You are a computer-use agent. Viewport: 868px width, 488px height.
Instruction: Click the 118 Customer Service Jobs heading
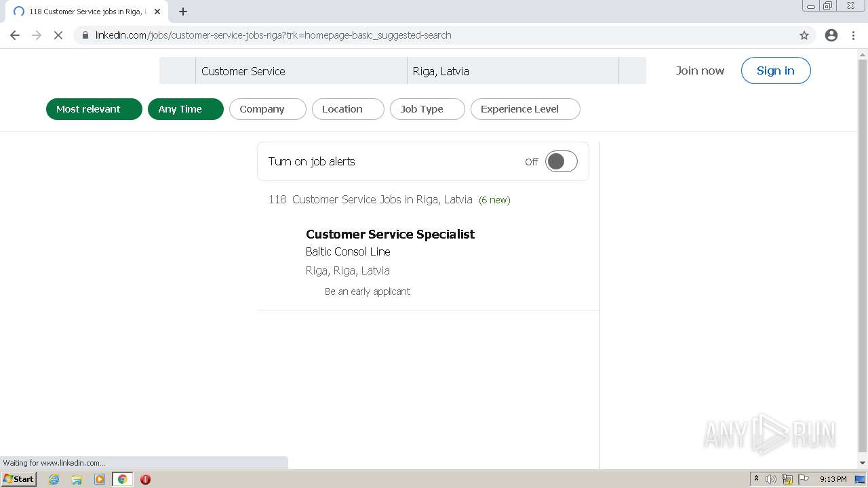370,199
